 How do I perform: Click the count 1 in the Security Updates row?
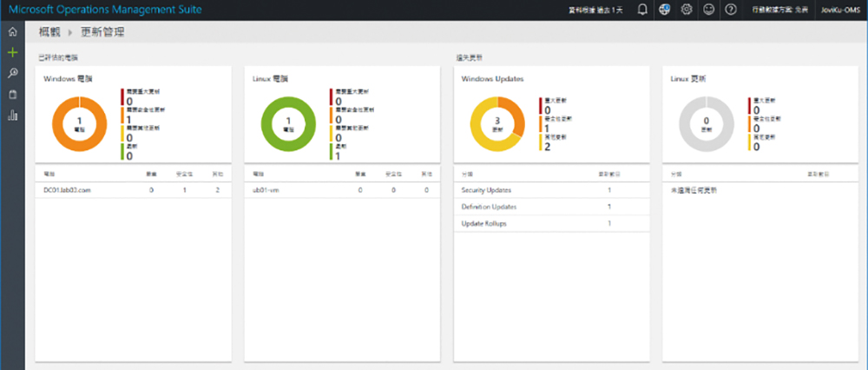[x=609, y=190]
